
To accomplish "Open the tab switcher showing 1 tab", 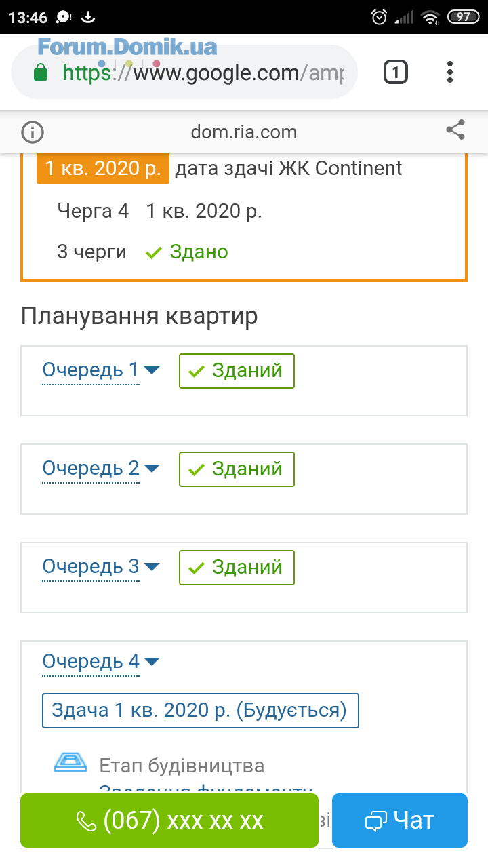I will (396, 72).
